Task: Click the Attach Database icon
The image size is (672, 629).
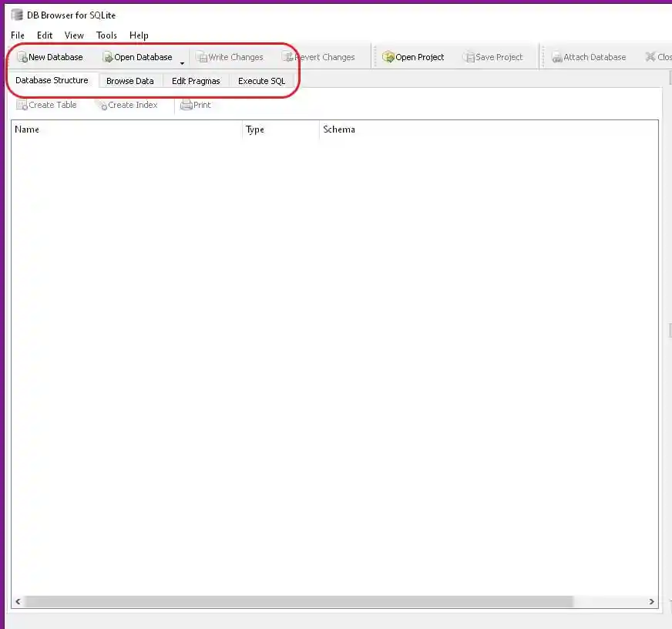Action: point(556,57)
